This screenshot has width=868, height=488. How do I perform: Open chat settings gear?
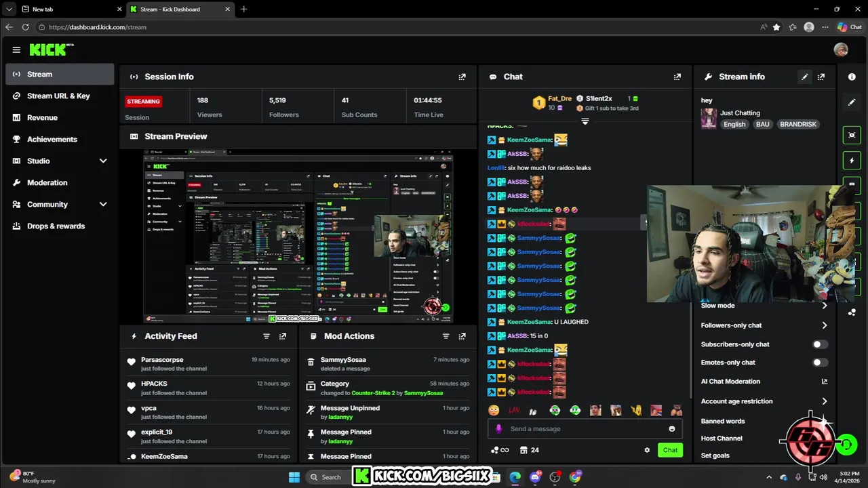[647, 450]
